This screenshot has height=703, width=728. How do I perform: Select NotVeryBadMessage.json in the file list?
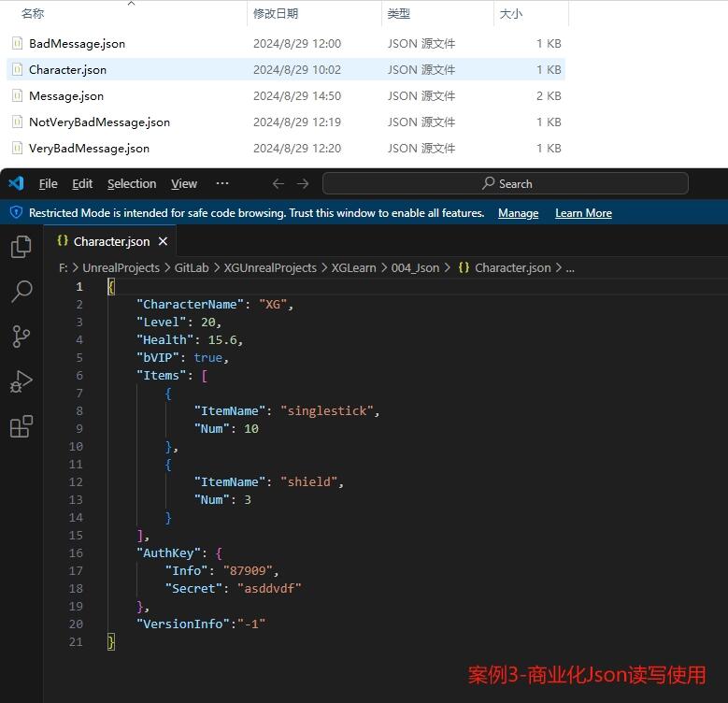99,122
